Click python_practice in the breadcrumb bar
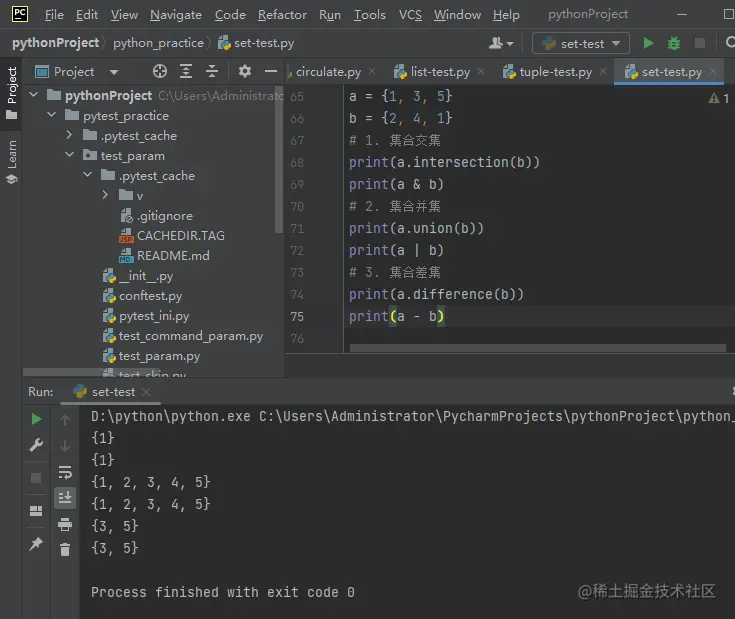The height and width of the screenshot is (619, 735). click(158, 43)
